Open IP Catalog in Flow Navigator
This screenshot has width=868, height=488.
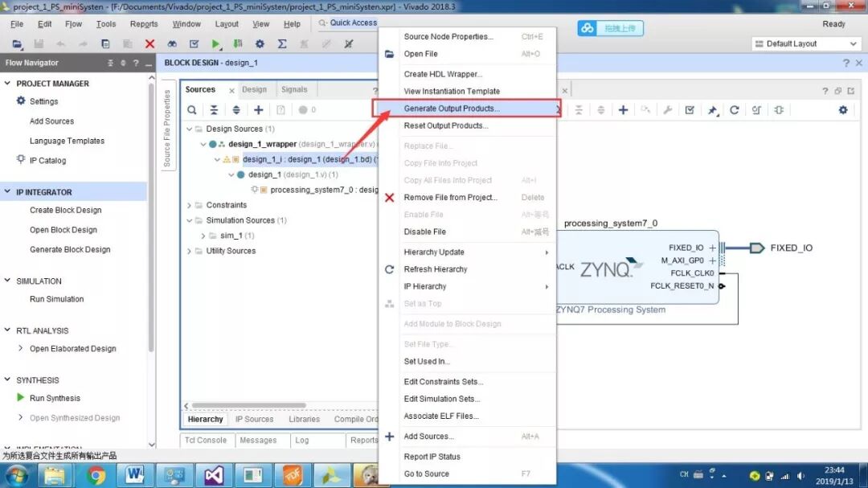point(47,161)
